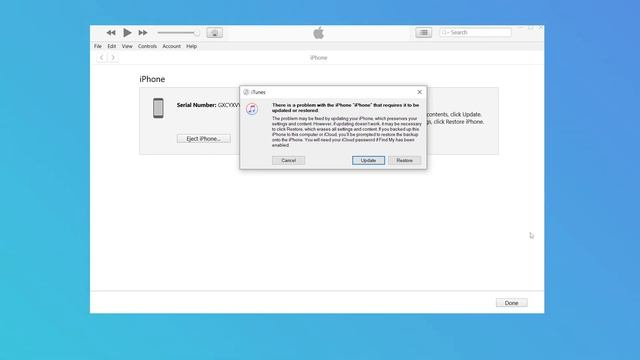Open the Account menu
Screen dimensions: 640x360
171,46
